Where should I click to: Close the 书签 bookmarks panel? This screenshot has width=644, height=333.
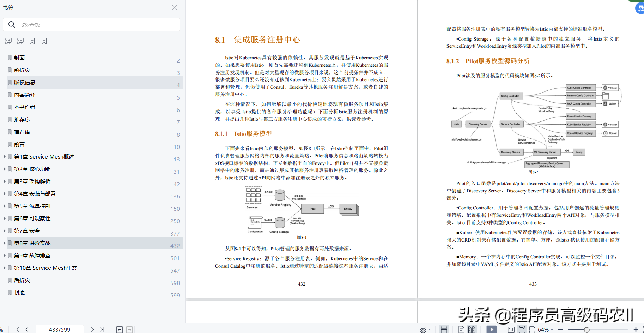175,7
